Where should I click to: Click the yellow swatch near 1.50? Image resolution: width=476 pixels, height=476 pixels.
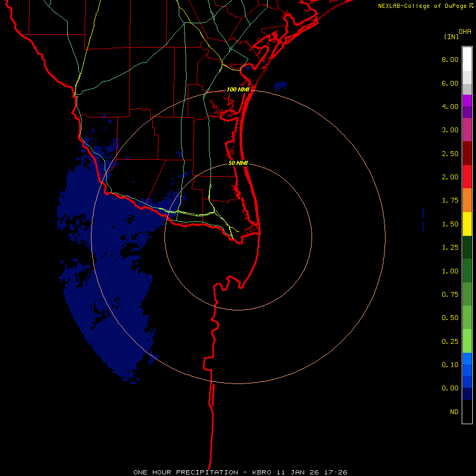coord(467,224)
